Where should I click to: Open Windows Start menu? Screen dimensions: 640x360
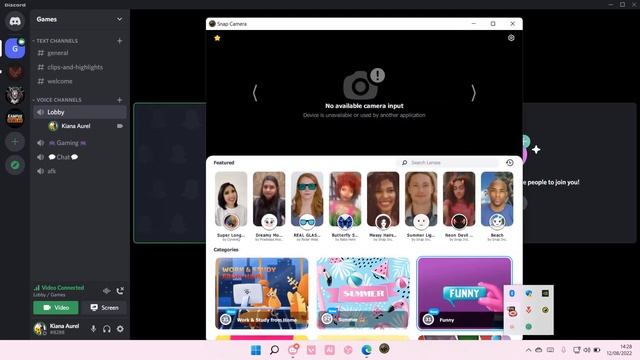point(256,350)
